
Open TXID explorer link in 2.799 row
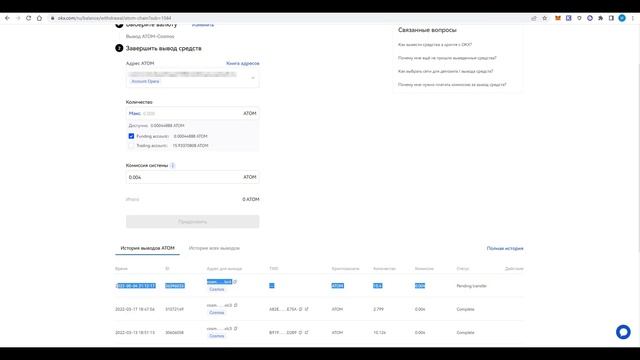[x=307, y=309]
